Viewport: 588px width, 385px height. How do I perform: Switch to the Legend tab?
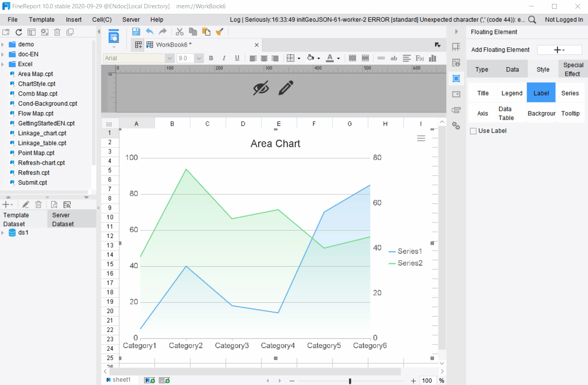[x=512, y=93]
